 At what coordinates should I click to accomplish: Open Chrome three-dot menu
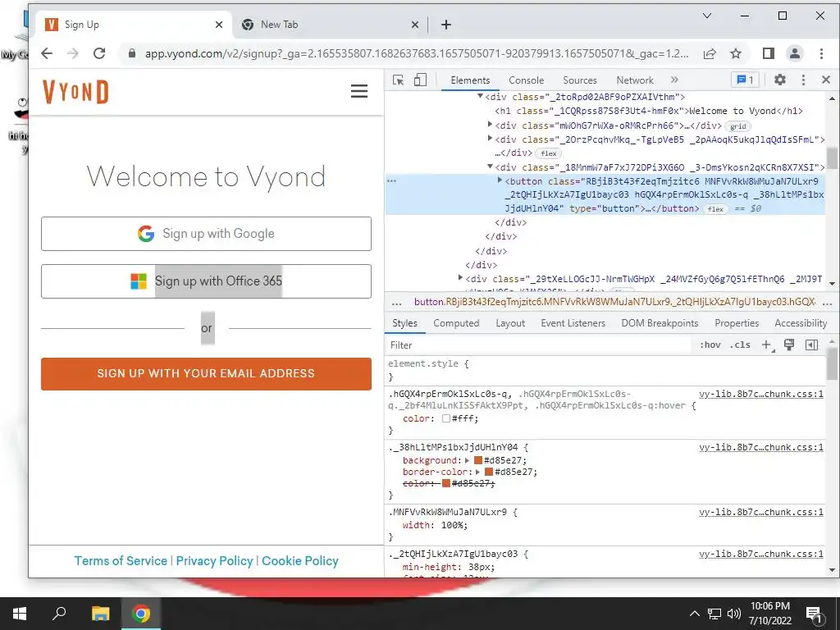821,53
